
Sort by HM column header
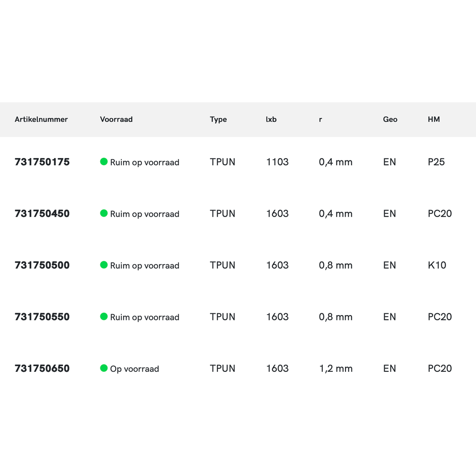(434, 119)
